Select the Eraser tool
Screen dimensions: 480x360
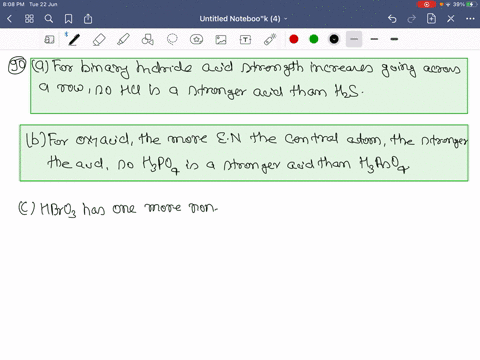point(99,40)
